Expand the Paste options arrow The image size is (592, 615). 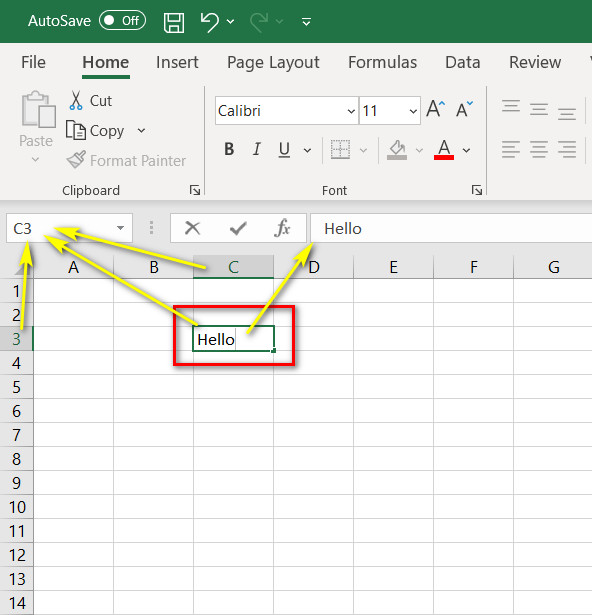(35, 159)
